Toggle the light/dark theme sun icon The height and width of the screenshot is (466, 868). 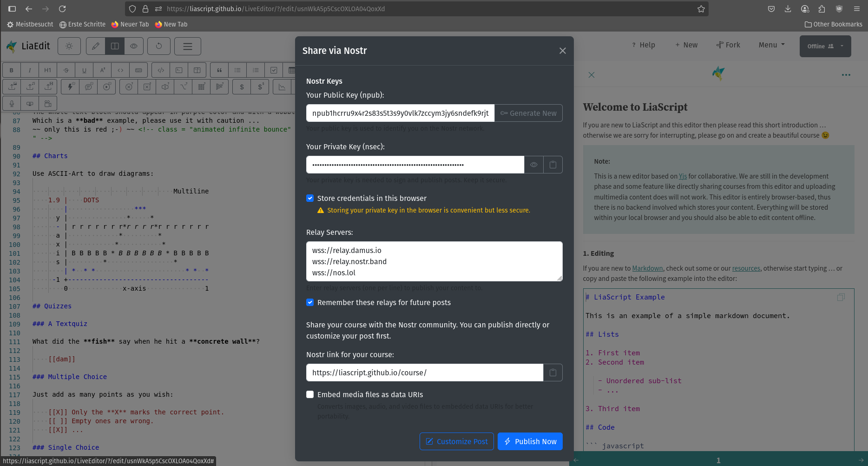69,46
